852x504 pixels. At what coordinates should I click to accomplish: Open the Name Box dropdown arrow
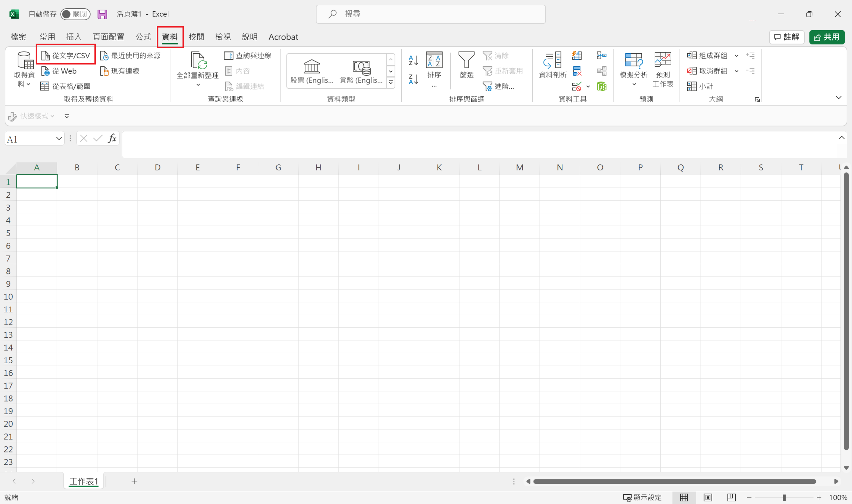coord(59,139)
